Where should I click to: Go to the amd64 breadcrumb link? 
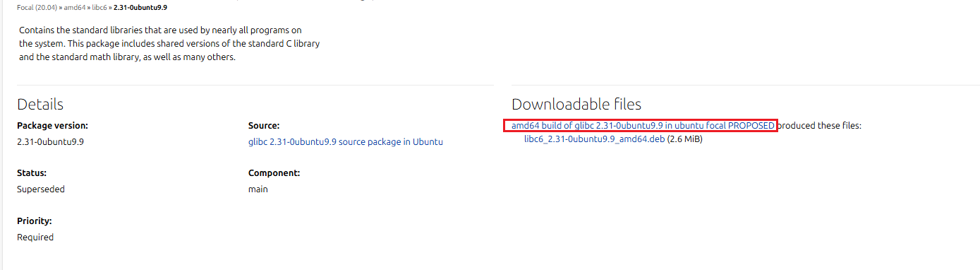[75, 7]
